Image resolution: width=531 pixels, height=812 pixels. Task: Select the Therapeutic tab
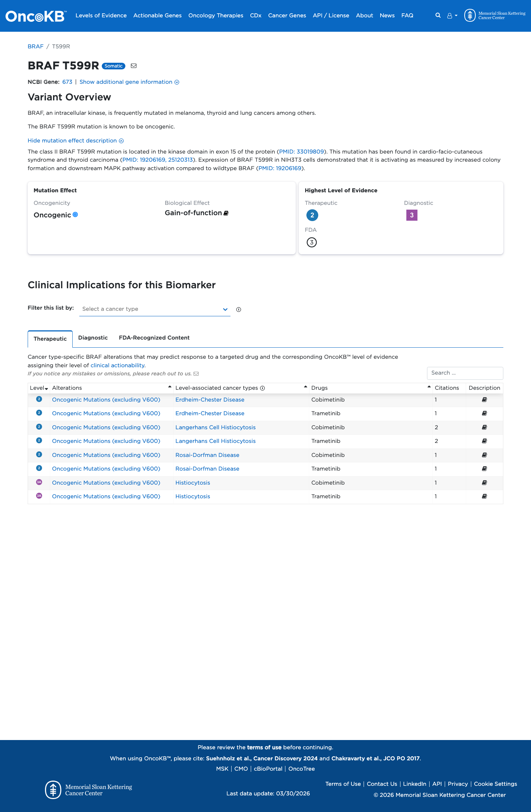(50, 339)
